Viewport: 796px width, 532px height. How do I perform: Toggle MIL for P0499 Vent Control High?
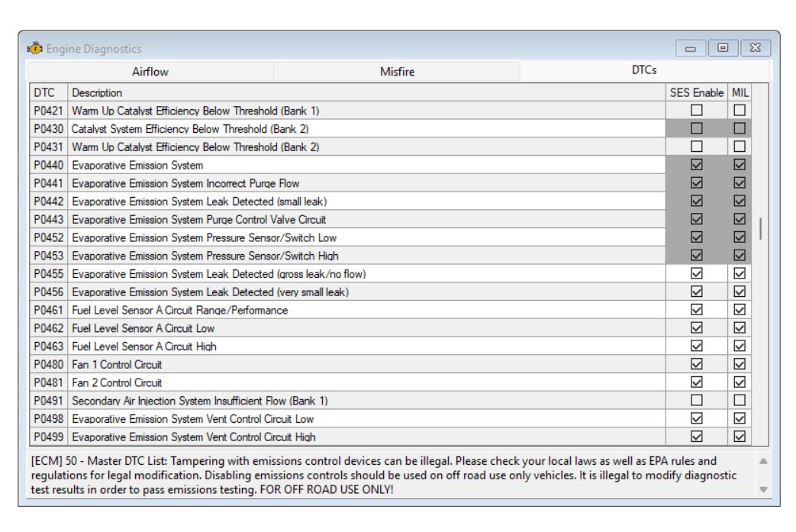(x=739, y=437)
